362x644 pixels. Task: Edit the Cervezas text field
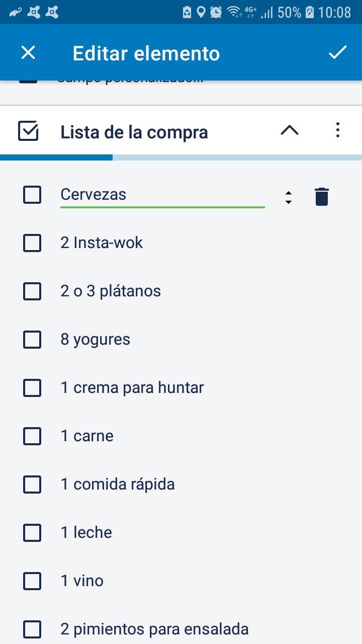coord(162,195)
